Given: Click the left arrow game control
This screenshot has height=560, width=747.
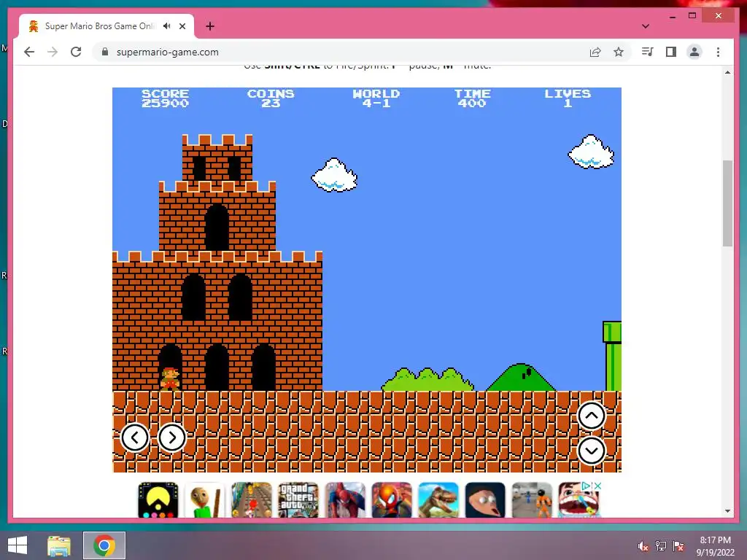Looking at the screenshot, I should (135, 437).
